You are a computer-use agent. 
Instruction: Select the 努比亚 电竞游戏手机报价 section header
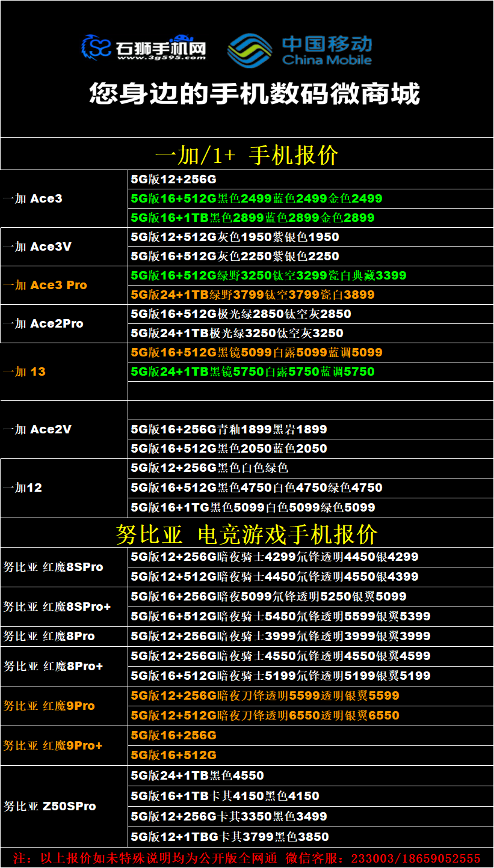coord(247,533)
